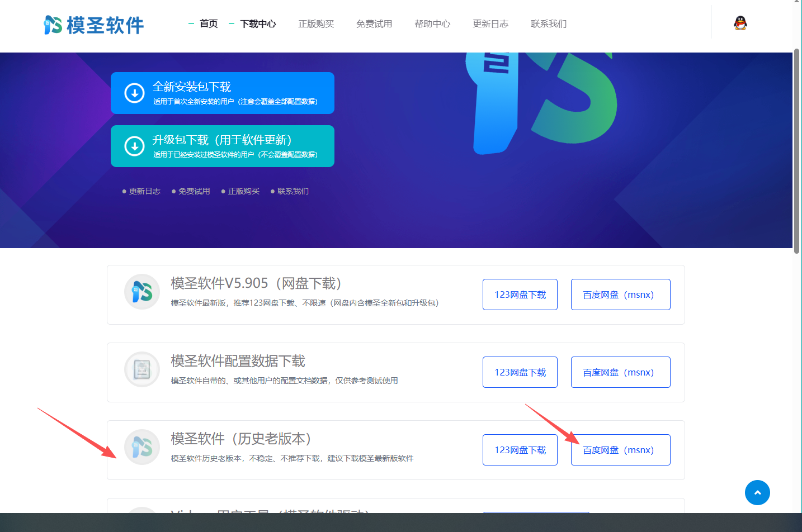Go to the 首页 nav item
Screen dimensions: 802x532
click(x=209, y=24)
